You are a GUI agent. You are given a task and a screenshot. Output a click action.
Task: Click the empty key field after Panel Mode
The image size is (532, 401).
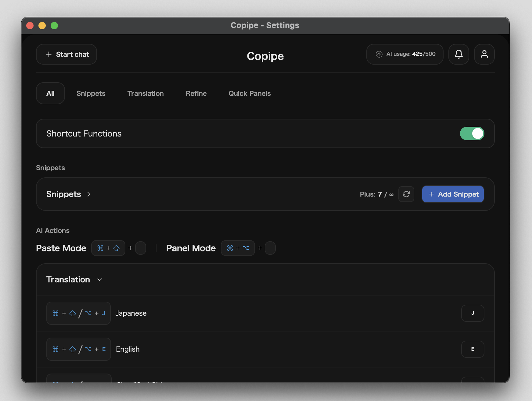click(270, 248)
